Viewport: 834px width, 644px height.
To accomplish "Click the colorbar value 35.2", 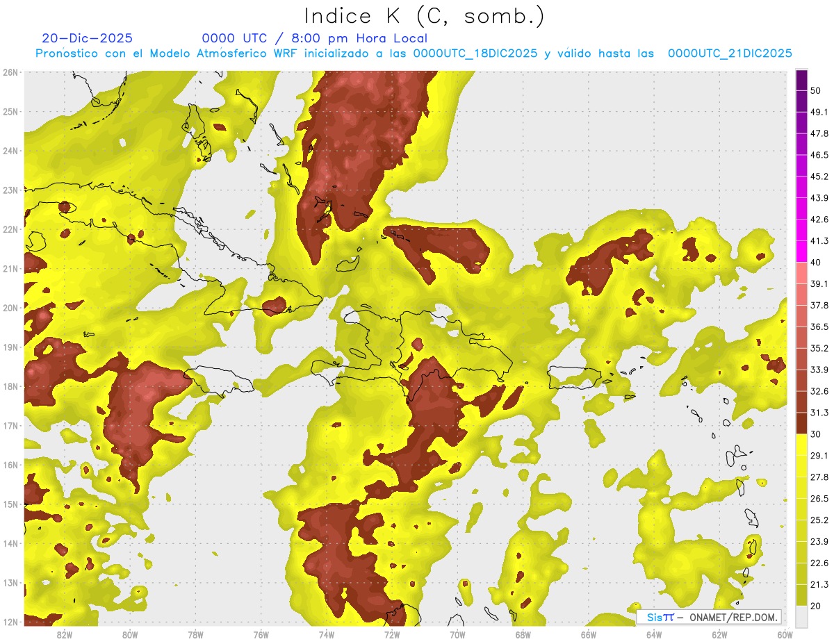I will (x=819, y=348).
